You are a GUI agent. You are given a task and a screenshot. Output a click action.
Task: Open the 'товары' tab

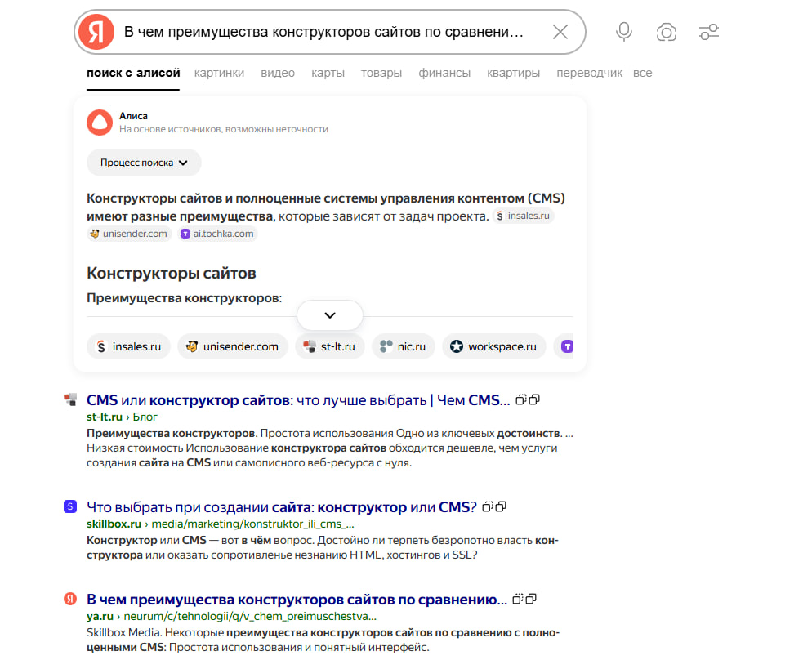tap(381, 73)
